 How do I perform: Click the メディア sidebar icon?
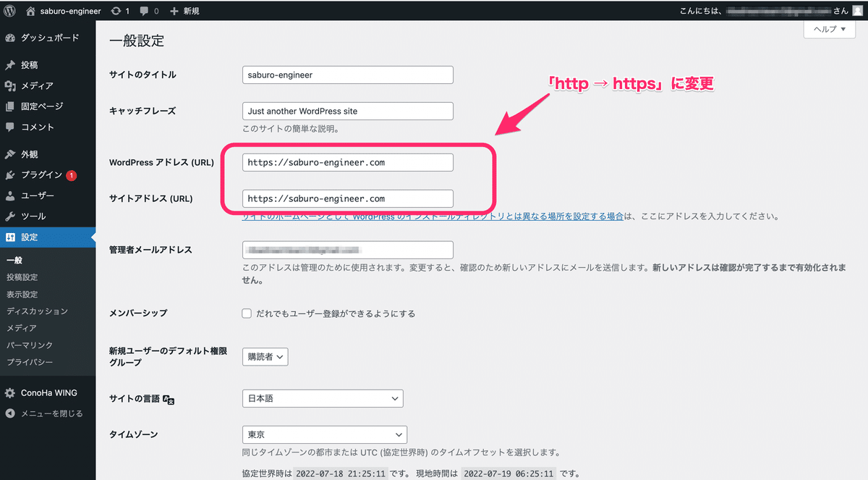pyautogui.click(x=10, y=85)
